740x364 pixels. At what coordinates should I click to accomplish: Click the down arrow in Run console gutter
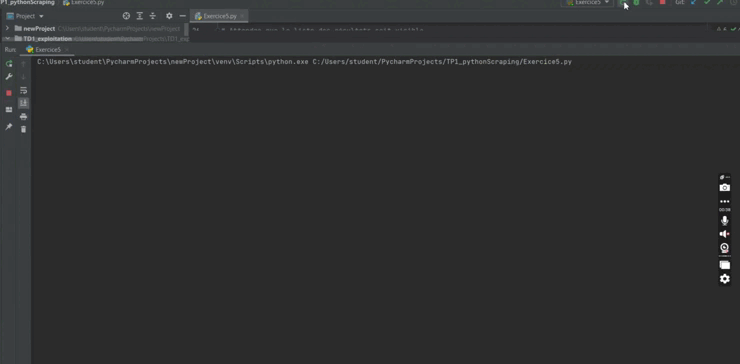pyautogui.click(x=24, y=77)
